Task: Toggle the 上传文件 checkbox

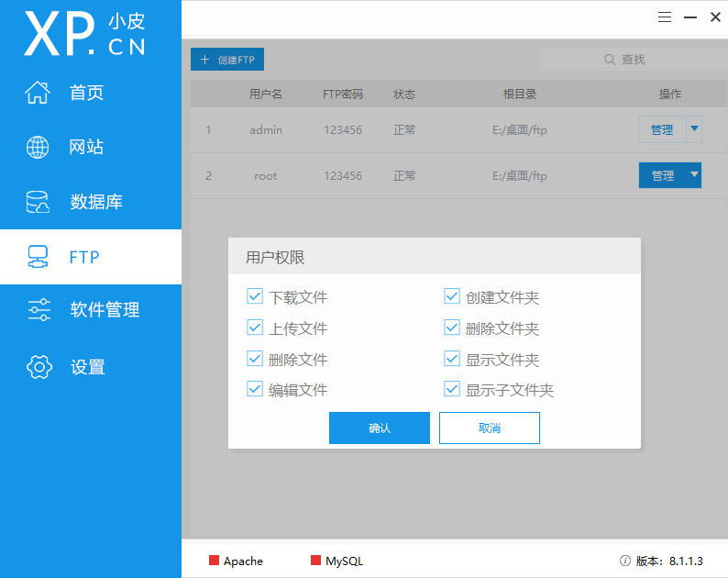Action: (x=255, y=328)
